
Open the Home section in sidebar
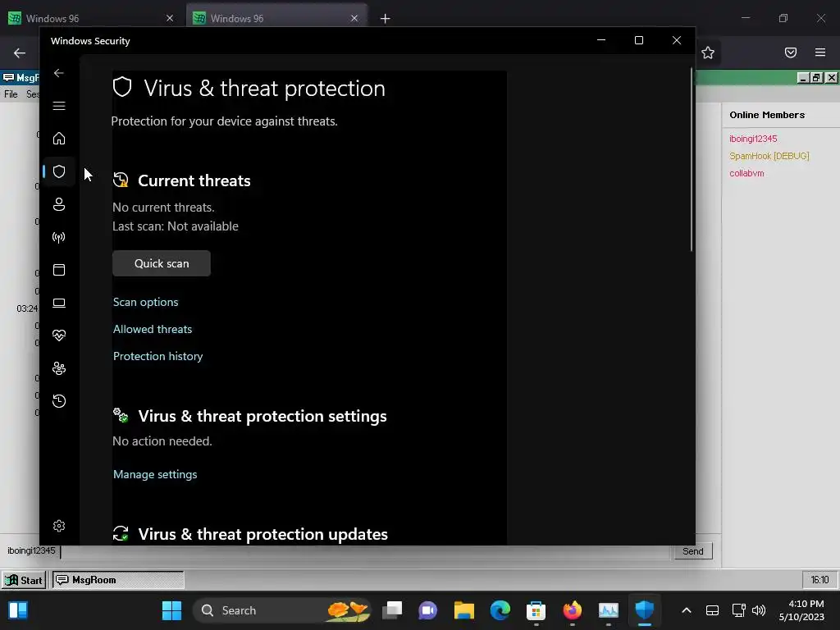click(x=59, y=138)
